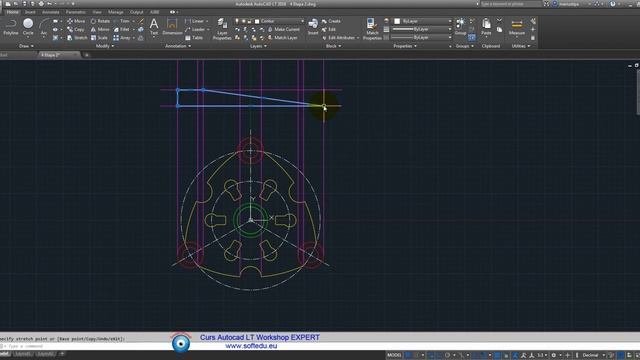Expand the Block panel
Screen dimensions: 640x360
tap(333, 46)
